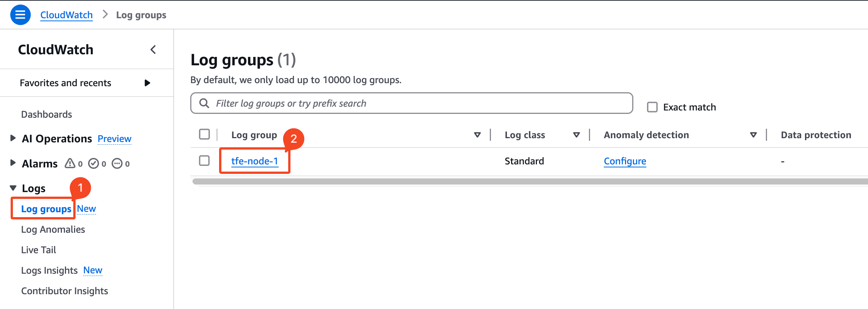Open the tfe-node-1 log group

[x=254, y=161]
